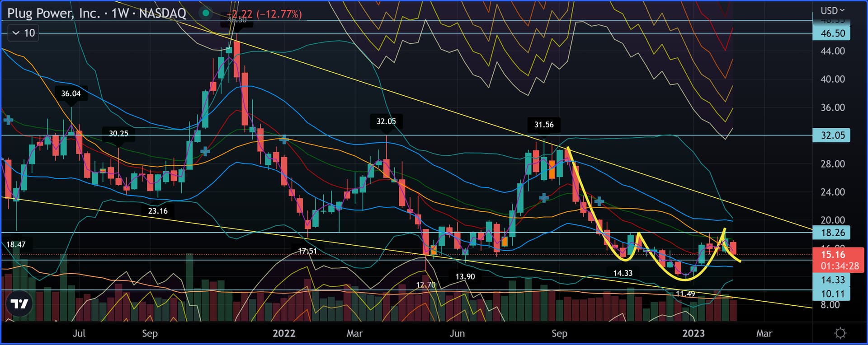Image resolution: width=868 pixels, height=345 pixels.
Task: Click the 10.11 price axis label
Action: point(832,294)
